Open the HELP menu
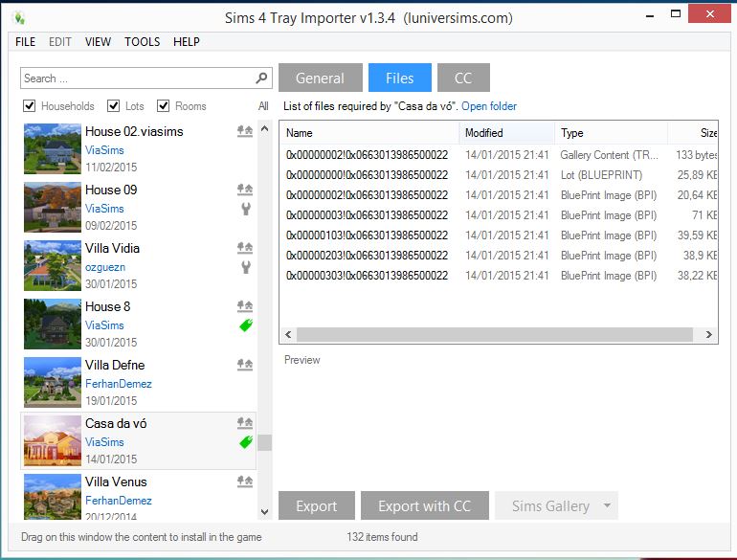 pos(186,42)
